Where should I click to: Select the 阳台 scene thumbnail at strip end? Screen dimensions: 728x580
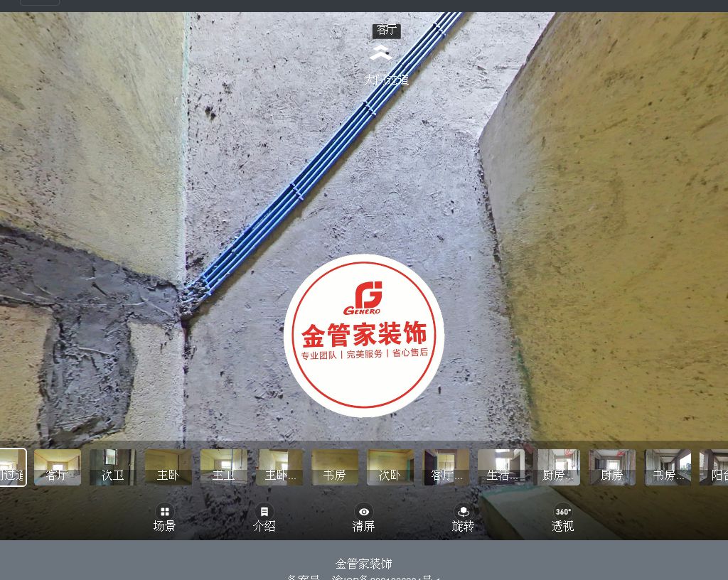(714, 467)
